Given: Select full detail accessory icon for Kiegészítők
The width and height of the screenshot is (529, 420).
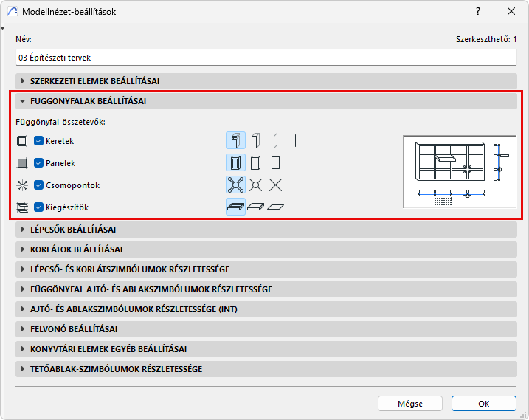Looking at the screenshot, I should pos(235,207).
